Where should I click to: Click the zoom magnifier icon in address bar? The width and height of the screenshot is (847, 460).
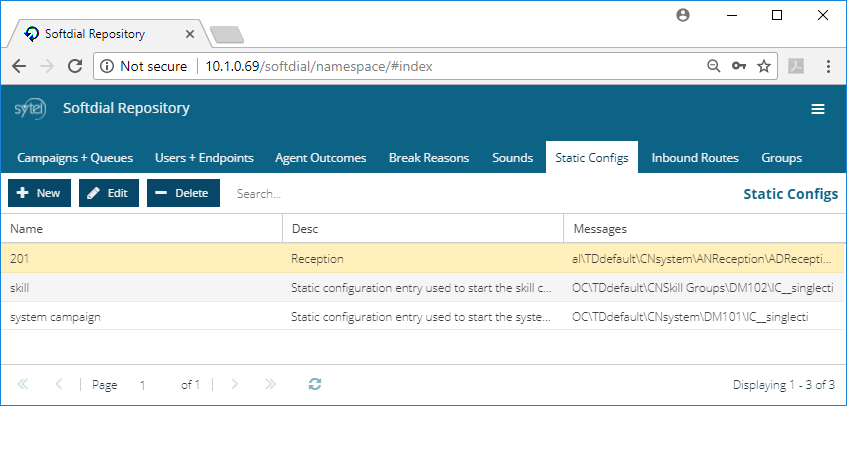tap(714, 66)
